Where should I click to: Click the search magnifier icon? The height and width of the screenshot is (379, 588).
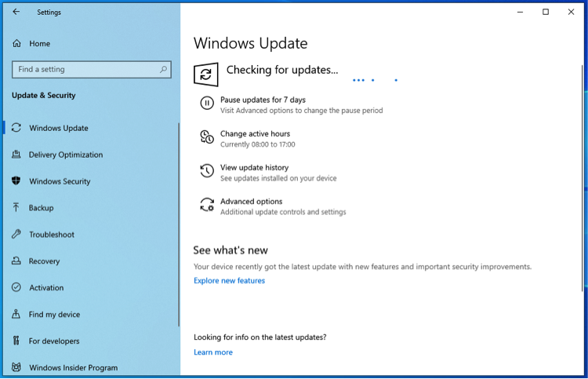click(x=164, y=69)
